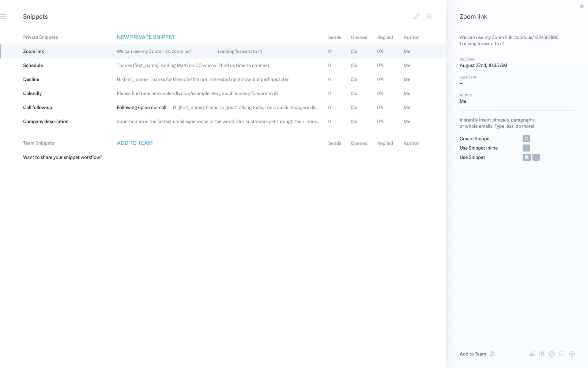Click ADD TO TEAM link
588x368 pixels.
(135, 143)
